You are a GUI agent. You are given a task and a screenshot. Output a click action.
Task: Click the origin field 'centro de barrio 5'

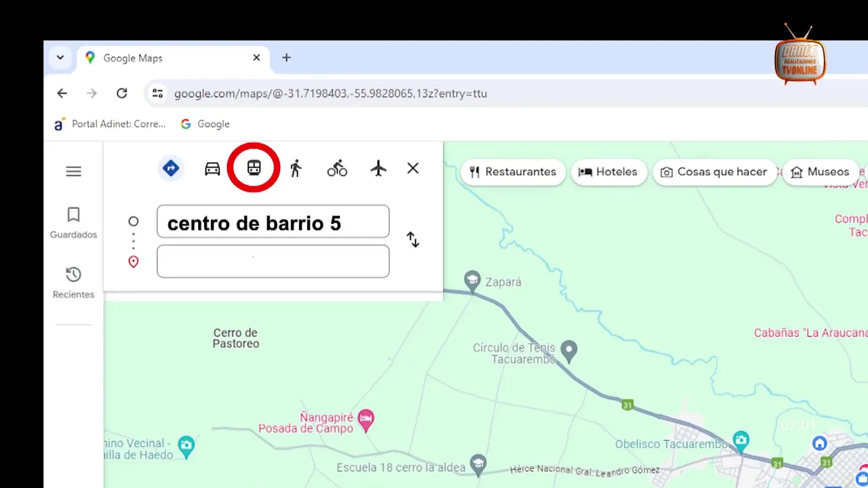click(273, 222)
